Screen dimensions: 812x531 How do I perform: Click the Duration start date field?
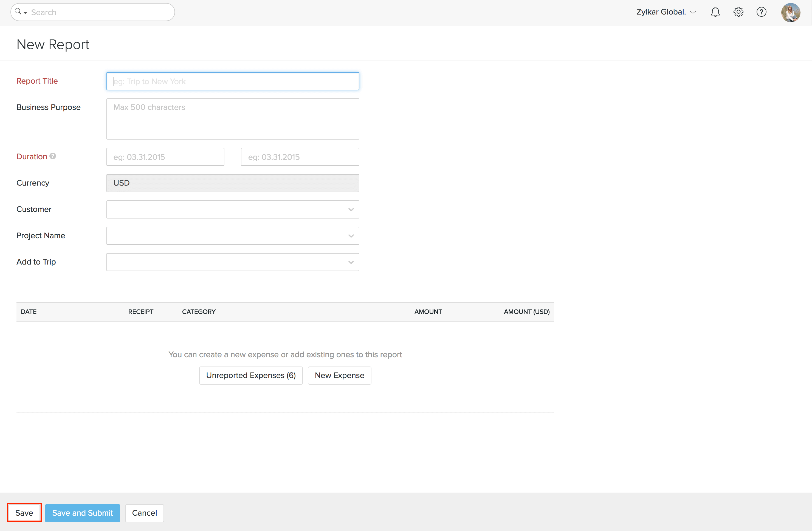[x=165, y=157]
